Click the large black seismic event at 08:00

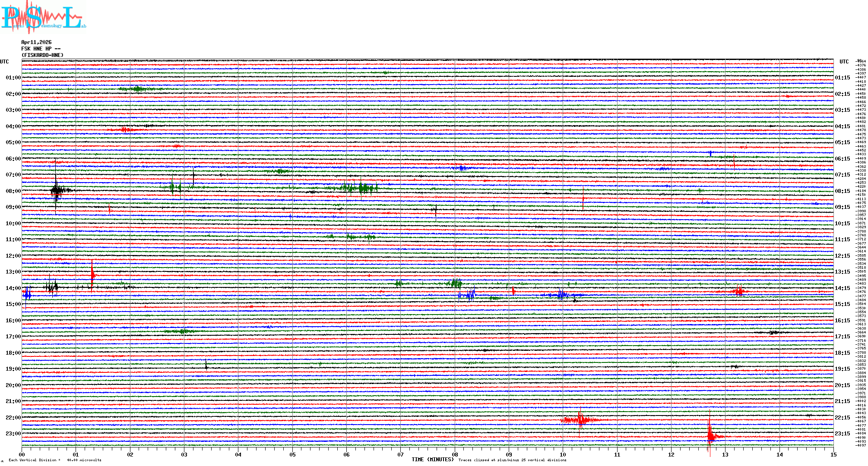pos(56,190)
